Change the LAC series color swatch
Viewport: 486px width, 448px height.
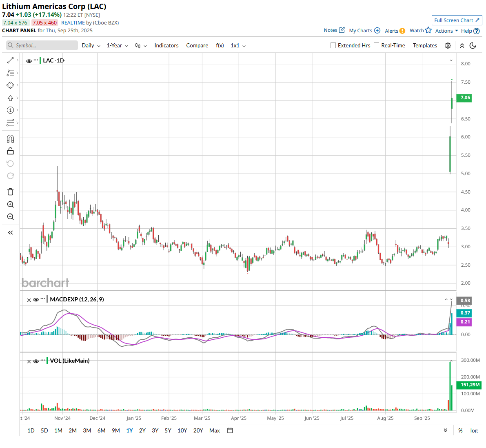(41, 60)
